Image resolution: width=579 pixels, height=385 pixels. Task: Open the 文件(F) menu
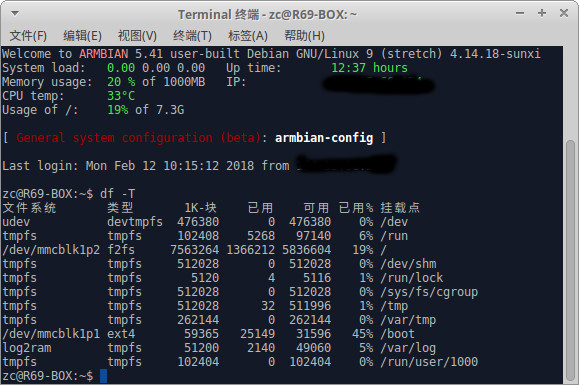28,36
